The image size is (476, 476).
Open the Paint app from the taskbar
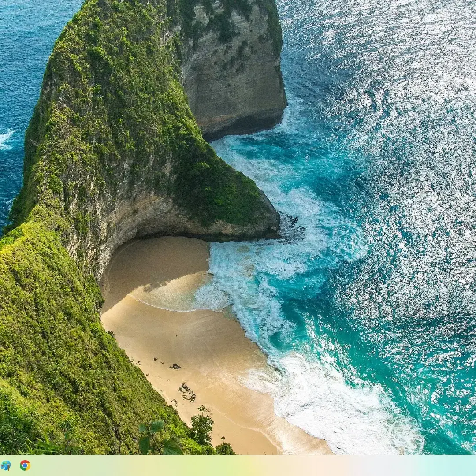click(6, 465)
